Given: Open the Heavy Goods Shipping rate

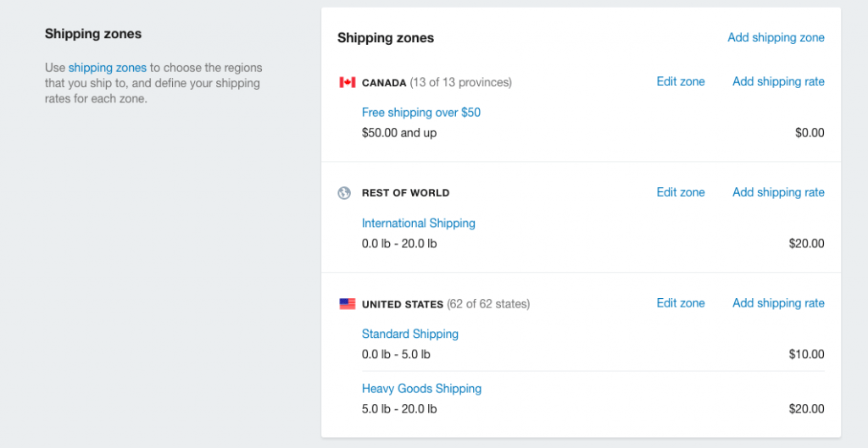Looking at the screenshot, I should click(x=421, y=389).
